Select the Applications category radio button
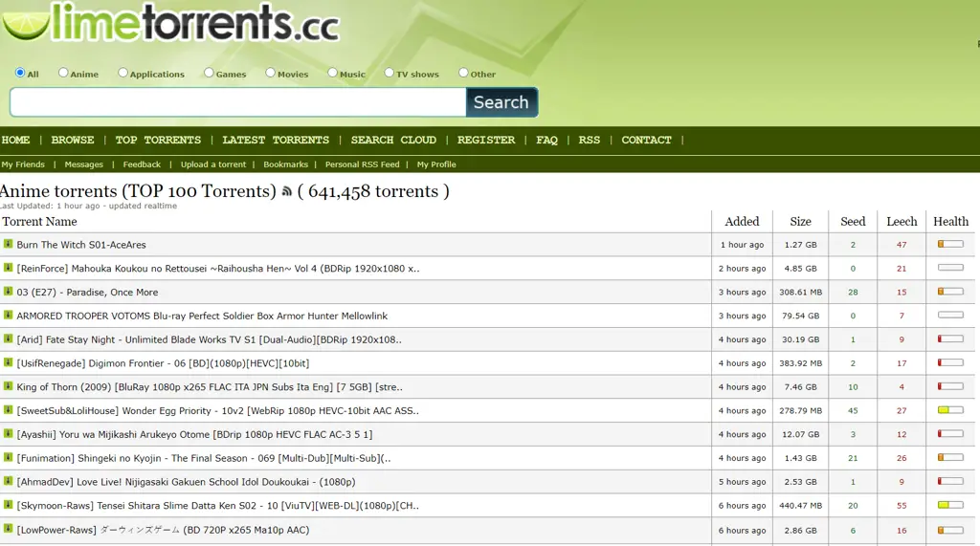The image size is (980, 546). 122,73
